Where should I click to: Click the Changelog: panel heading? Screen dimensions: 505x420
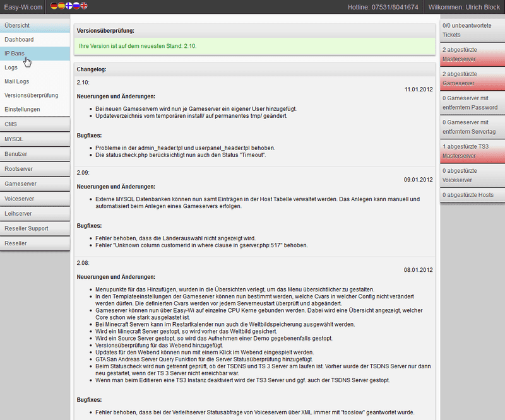tap(92, 69)
